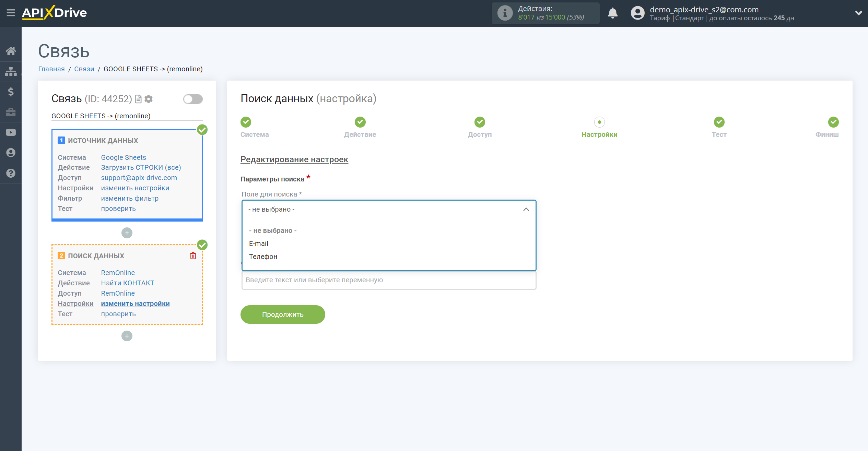This screenshot has height=451, width=868.
Task: Delete the data search block
Action: pyautogui.click(x=193, y=256)
